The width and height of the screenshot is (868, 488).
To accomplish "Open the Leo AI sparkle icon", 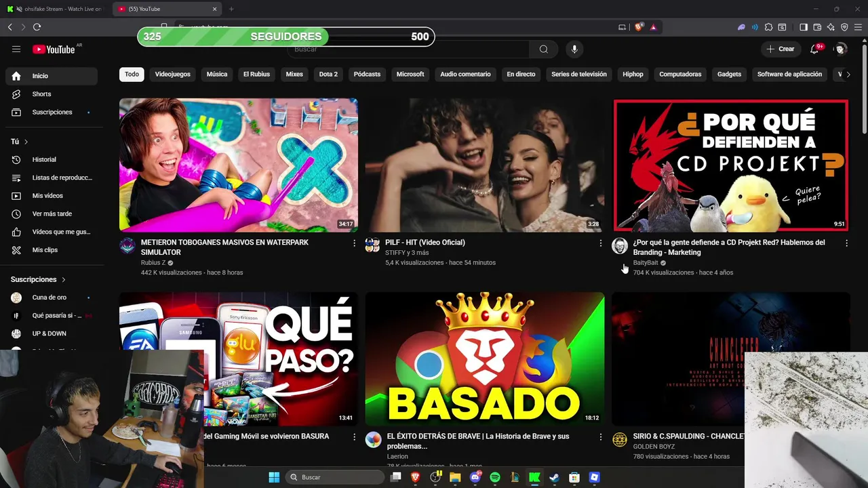I will coord(831,27).
